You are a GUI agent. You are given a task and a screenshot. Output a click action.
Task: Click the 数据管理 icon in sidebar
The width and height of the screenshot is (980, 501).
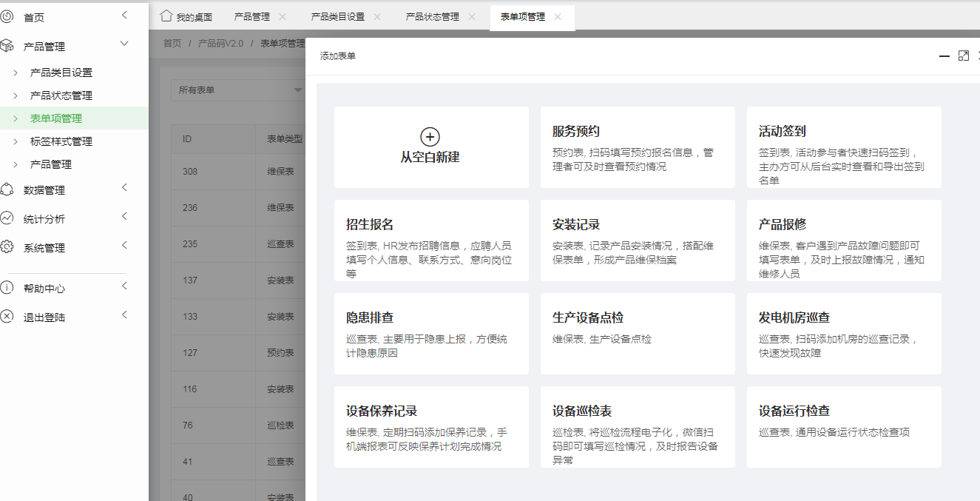(x=7, y=189)
